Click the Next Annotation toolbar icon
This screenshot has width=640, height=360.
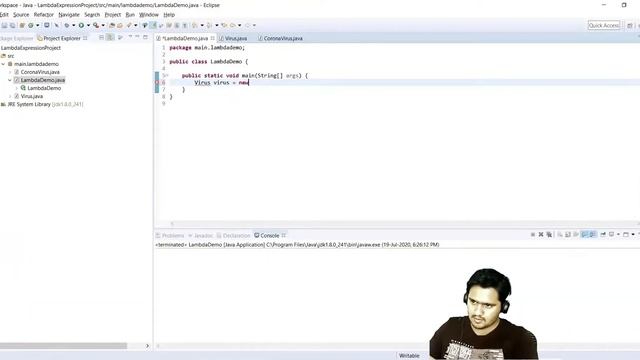(195, 25)
